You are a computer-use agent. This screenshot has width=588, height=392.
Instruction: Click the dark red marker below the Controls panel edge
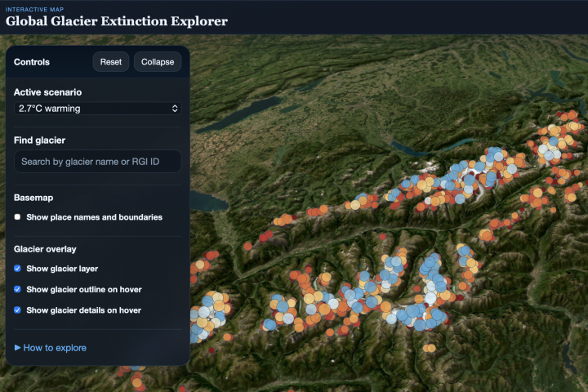tap(212, 350)
